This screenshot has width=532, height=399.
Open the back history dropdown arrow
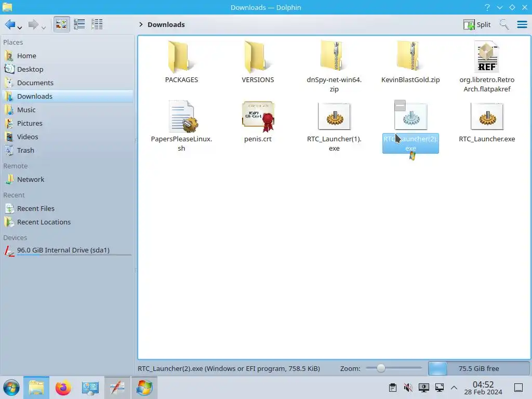point(20,28)
